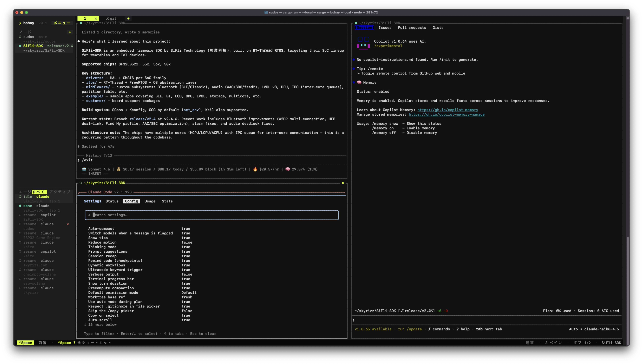
Task: Open the Stats tab in Settings
Action: (167, 201)
